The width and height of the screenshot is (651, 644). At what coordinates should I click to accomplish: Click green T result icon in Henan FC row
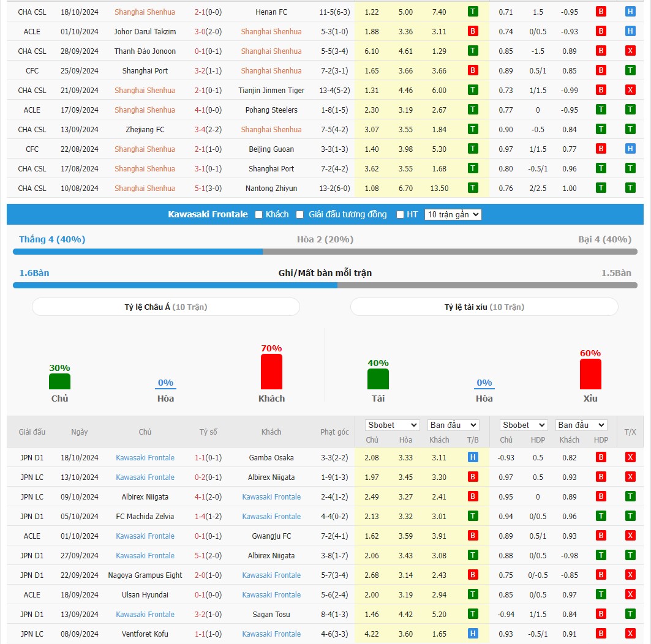point(472,12)
